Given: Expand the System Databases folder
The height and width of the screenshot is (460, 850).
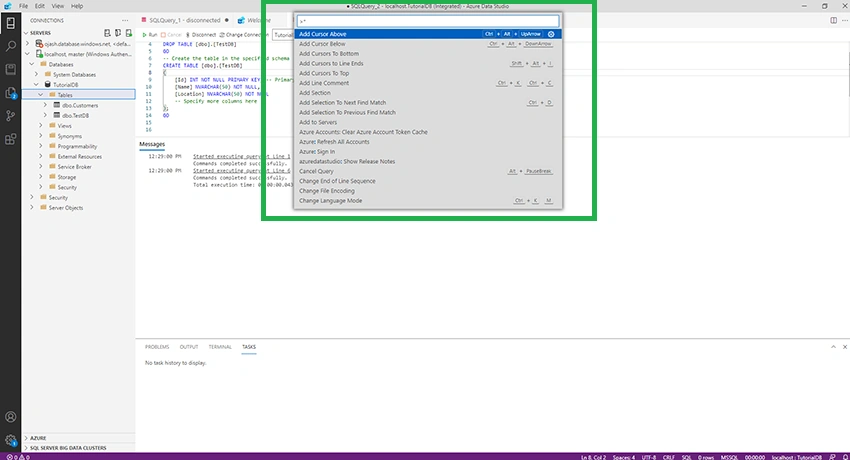Looking at the screenshot, I should [36, 74].
